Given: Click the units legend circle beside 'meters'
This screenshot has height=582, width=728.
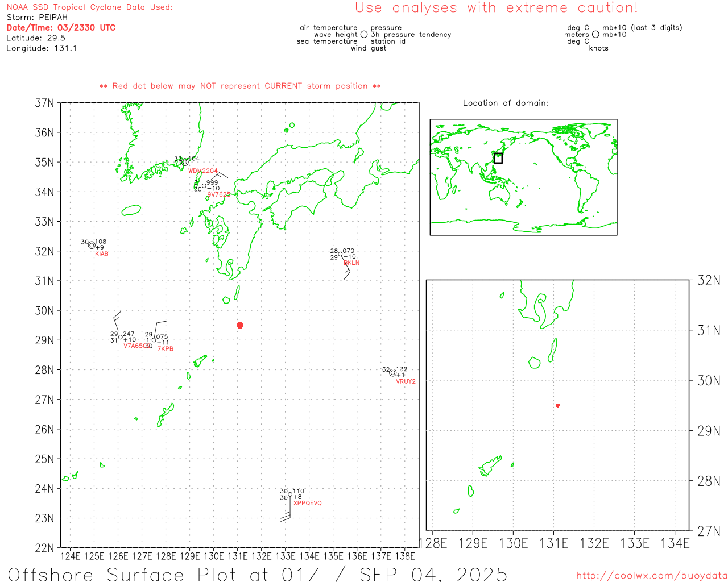Looking at the screenshot, I should (x=595, y=35).
